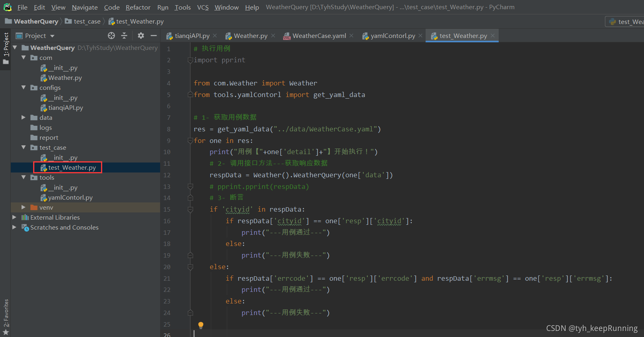Place cursor in 'cityid' string on line 15
644x337 pixels.
point(238,209)
